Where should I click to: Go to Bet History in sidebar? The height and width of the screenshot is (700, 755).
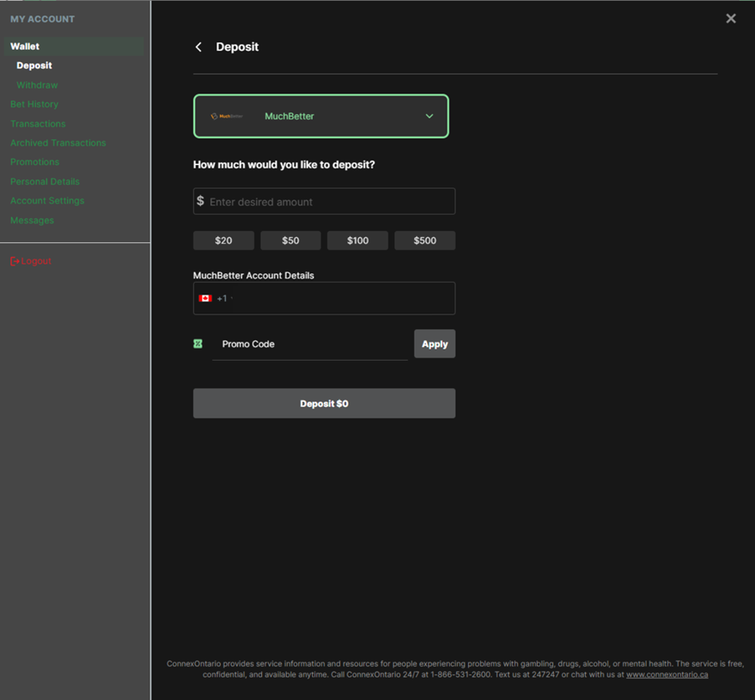34,104
